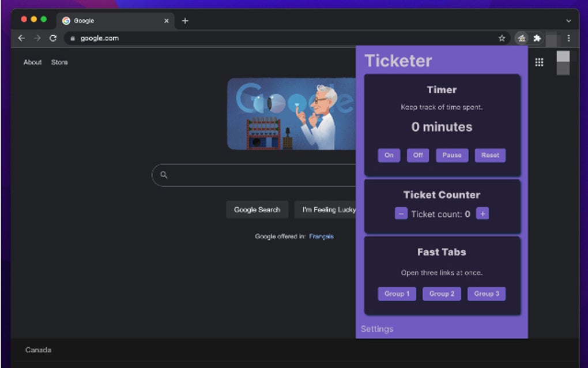Open the tab search chevron
Screen dimensions: 588x368
568,21
